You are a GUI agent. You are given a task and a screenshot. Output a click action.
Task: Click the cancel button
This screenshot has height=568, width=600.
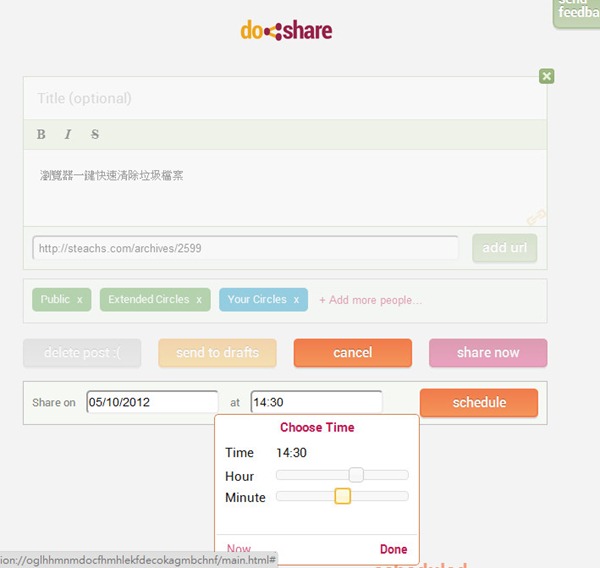353,353
